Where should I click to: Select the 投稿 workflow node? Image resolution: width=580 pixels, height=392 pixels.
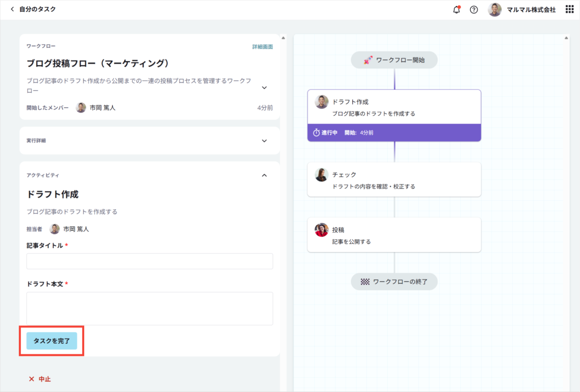pos(394,235)
